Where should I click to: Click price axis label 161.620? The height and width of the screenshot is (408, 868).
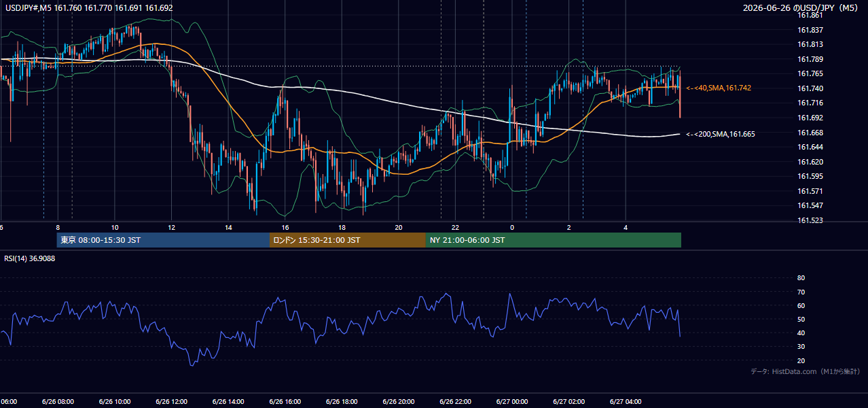pyautogui.click(x=811, y=162)
